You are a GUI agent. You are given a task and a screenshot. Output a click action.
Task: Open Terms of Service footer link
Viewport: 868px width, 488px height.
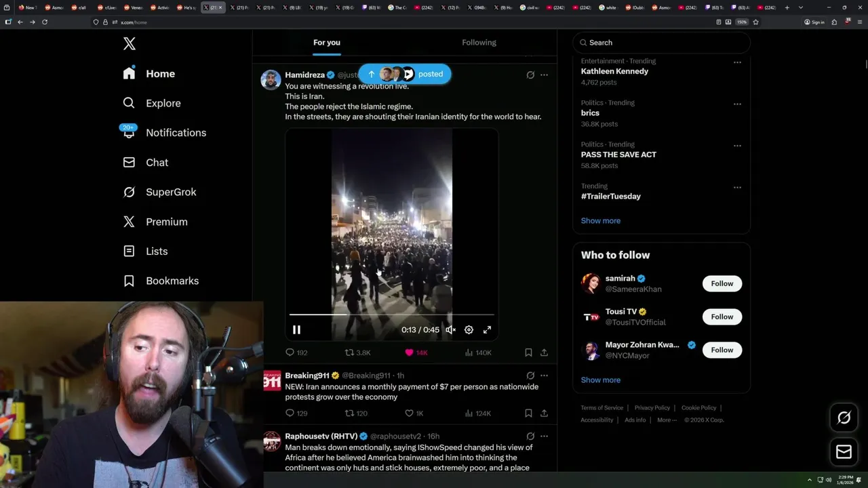[x=601, y=408]
